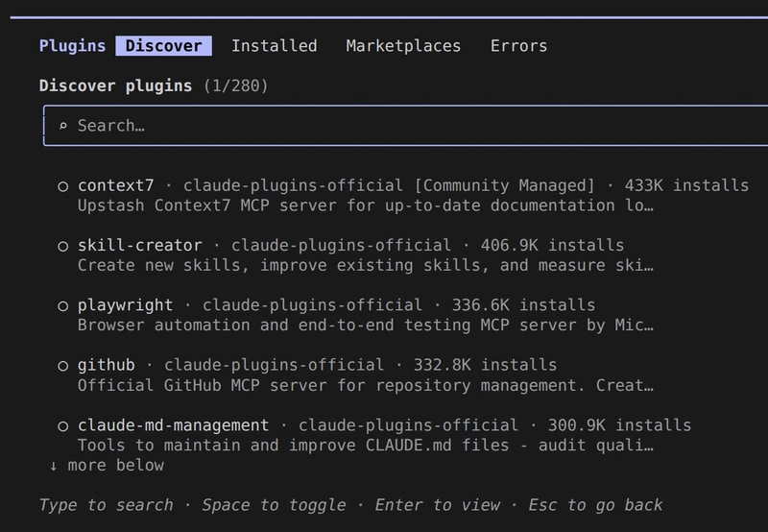Click the Tools to maintain CLAUDE.md description

point(366,446)
